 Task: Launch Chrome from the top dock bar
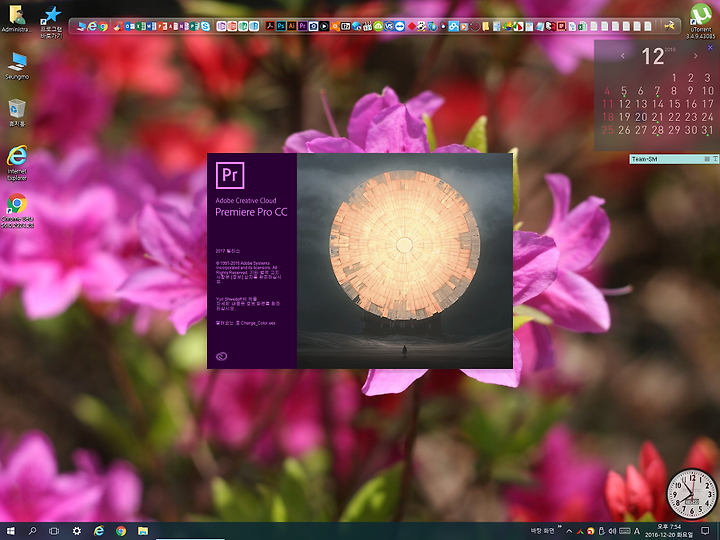coord(103,26)
